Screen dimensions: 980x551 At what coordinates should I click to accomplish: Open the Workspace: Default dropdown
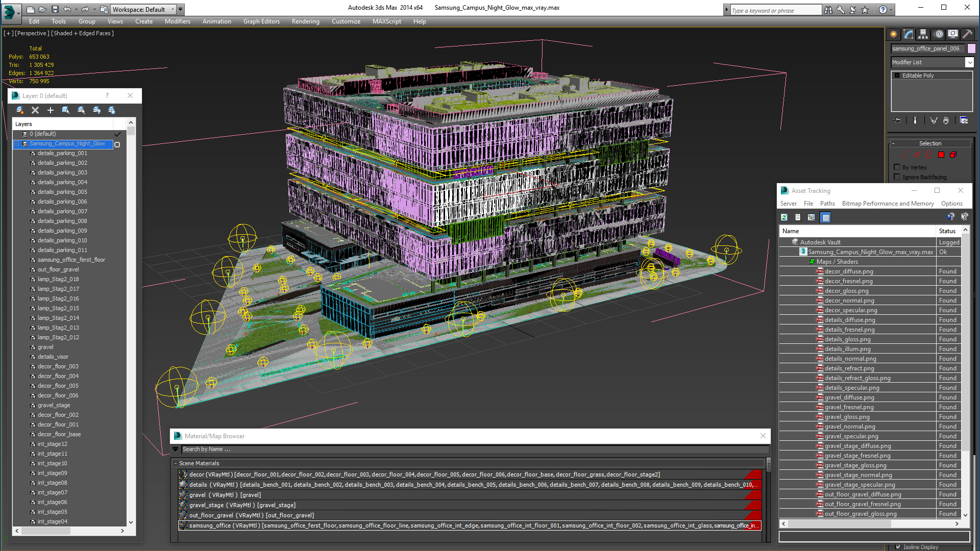pos(174,9)
